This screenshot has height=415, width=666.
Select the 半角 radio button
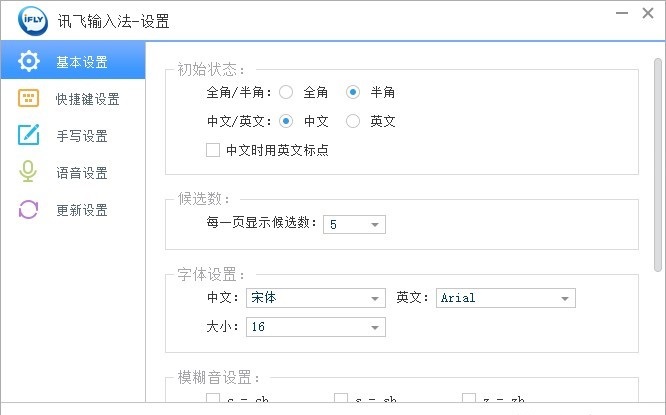[x=353, y=92]
